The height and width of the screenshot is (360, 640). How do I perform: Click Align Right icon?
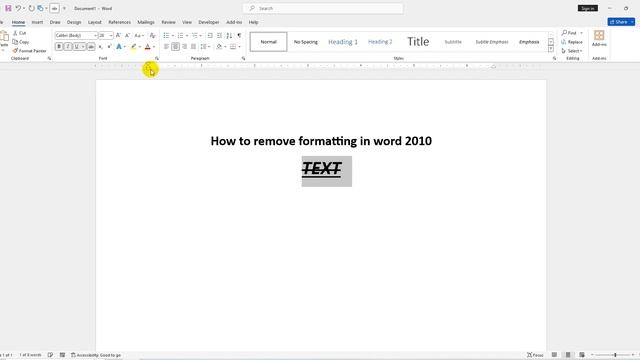click(184, 47)
